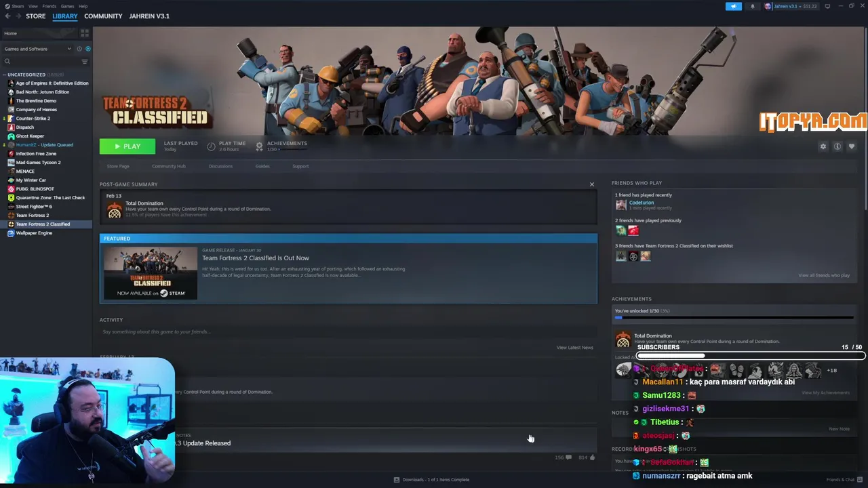868x488 pixels.
Task: Open the Steam announcements megaphone button
Action: (734, 6)
